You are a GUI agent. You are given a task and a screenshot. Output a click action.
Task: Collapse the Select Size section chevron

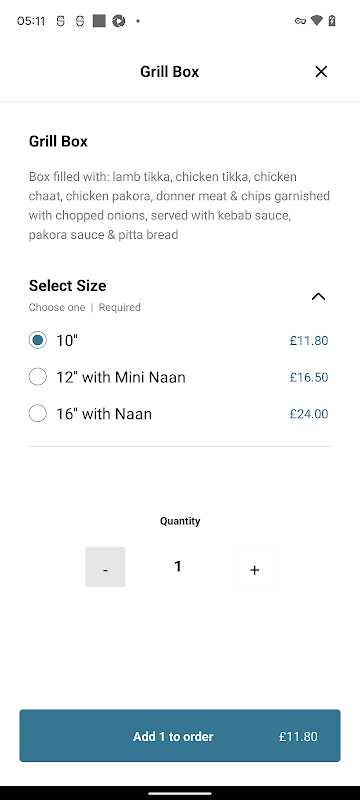click(x=318, y=296)
